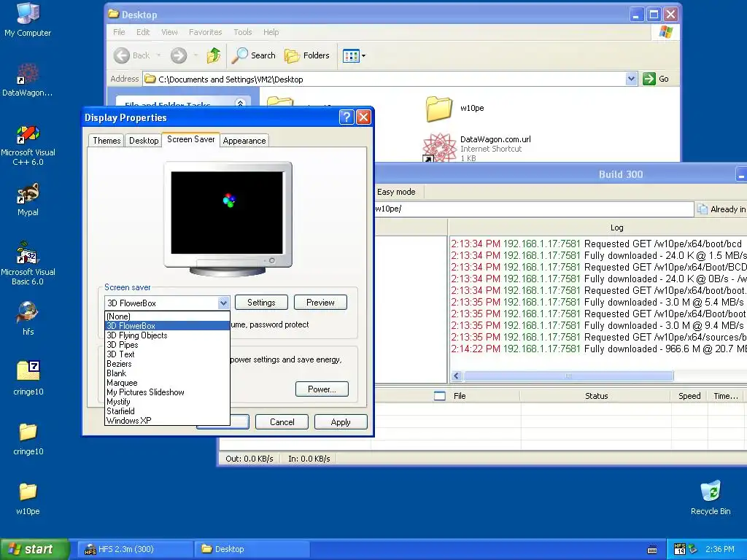The width and height of the screenshot is (747, 560).
Task: Click Search in Explorer toolbar
Action: [x=253, y=55]
